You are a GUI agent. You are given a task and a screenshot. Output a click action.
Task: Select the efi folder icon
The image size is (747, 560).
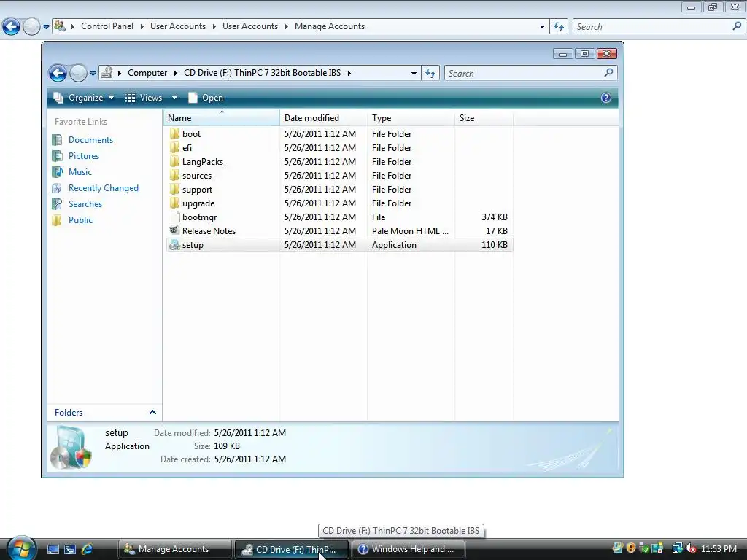click(x=174, y=147)
